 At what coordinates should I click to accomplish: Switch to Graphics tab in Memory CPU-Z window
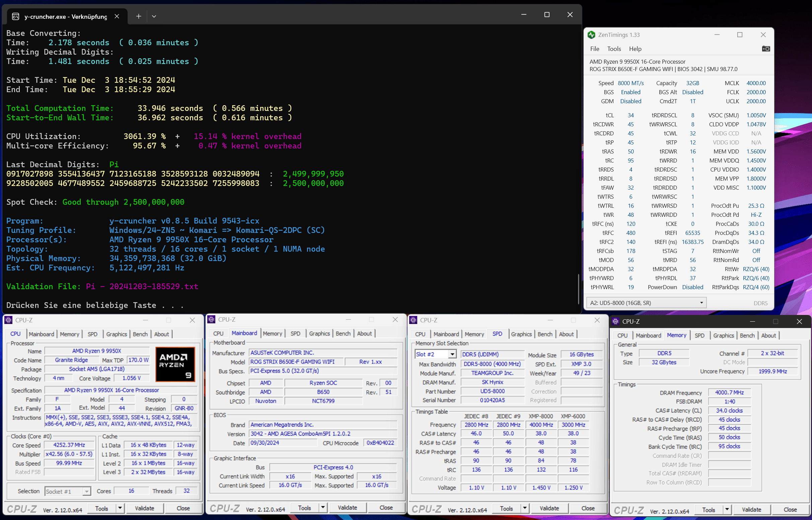click(x=723, y=336)
